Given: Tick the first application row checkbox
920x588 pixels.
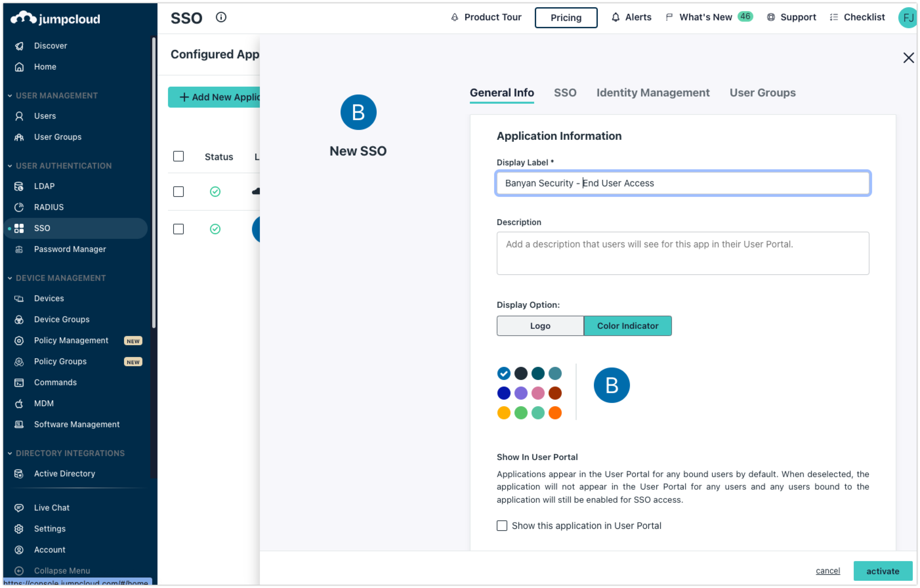Looking at the screenshot, I should [x=178, y=191].
